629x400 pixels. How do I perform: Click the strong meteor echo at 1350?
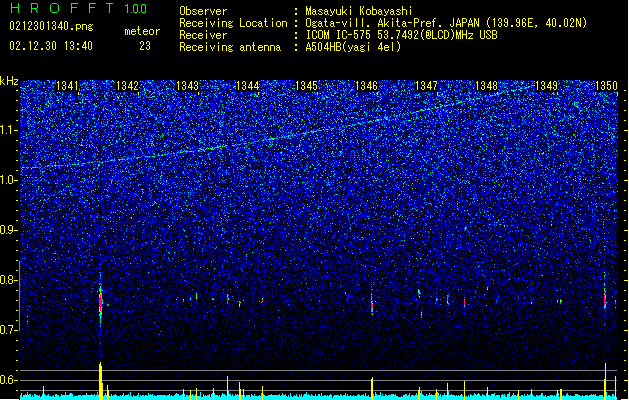click(x=605, y=301)
